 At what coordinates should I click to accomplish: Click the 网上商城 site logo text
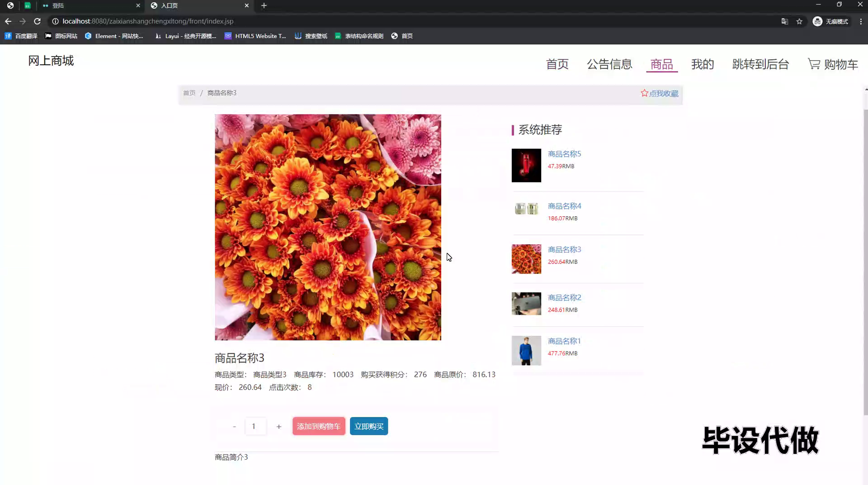[51, 61]
